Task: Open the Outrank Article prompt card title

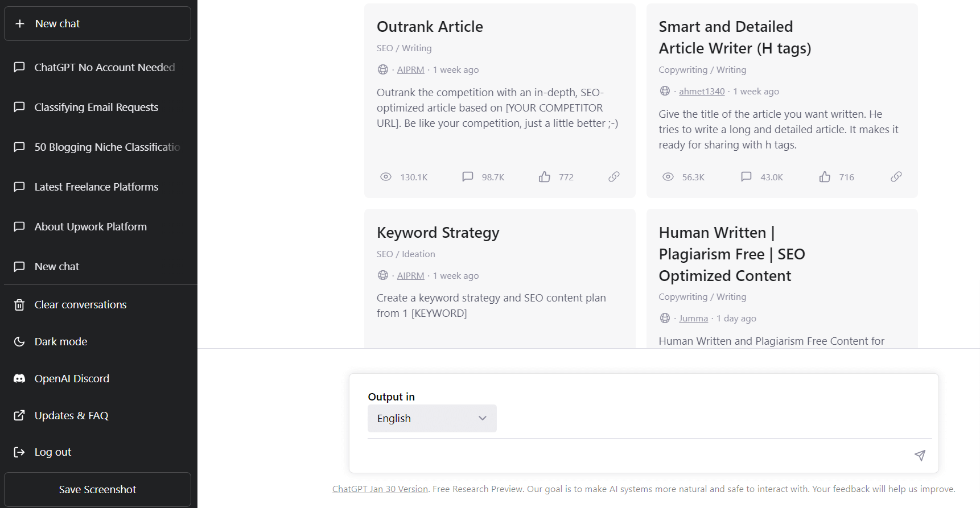Action: pyautogui.click(x=430, y=27)
